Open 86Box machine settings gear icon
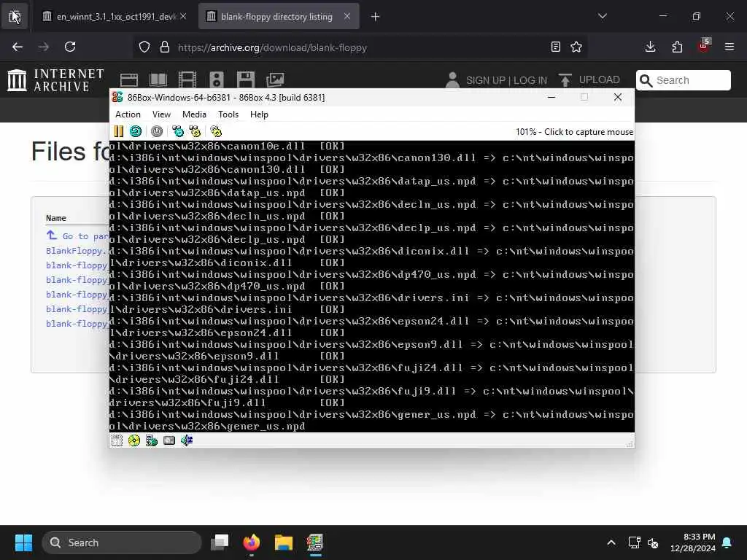The image size is (747, 560). [216, 131]
